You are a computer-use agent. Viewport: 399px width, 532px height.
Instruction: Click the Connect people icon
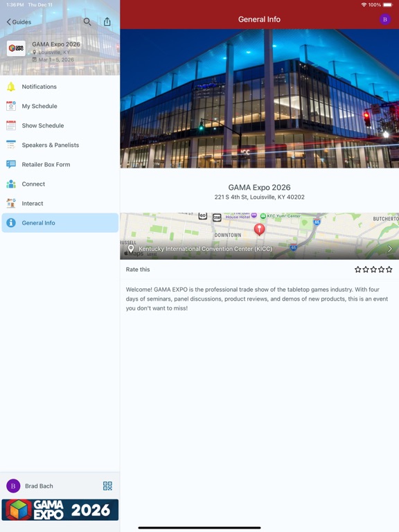click(x=11, y=184)
